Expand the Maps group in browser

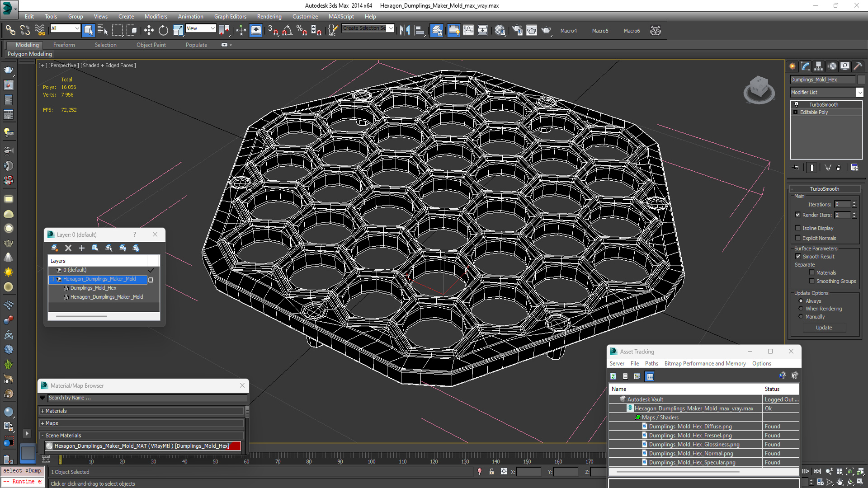coord(42,423)
